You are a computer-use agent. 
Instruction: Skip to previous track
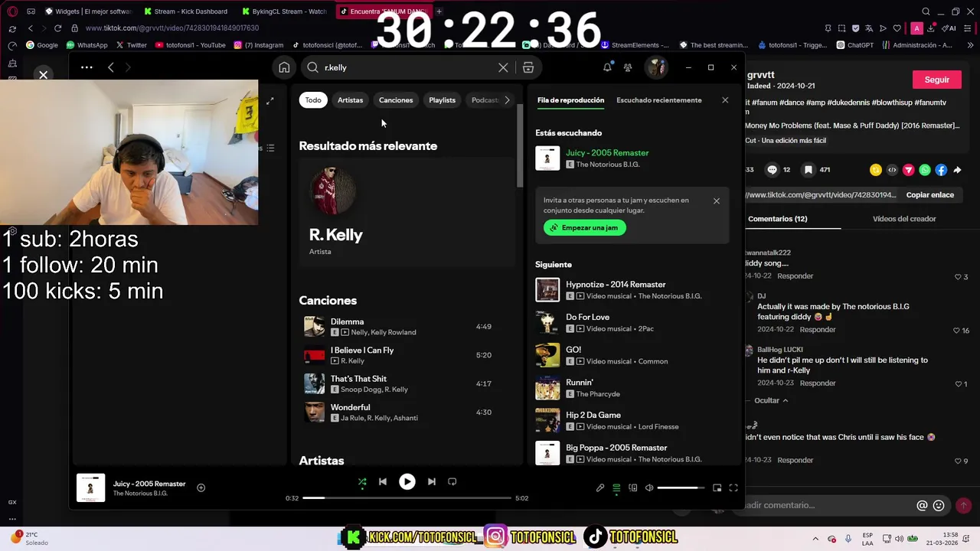pos(383,481)
